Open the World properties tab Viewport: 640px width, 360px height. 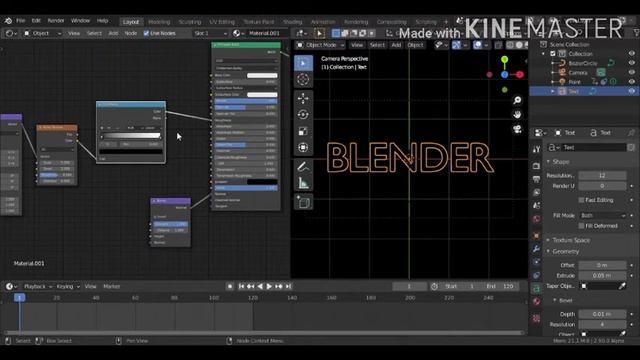536,219
